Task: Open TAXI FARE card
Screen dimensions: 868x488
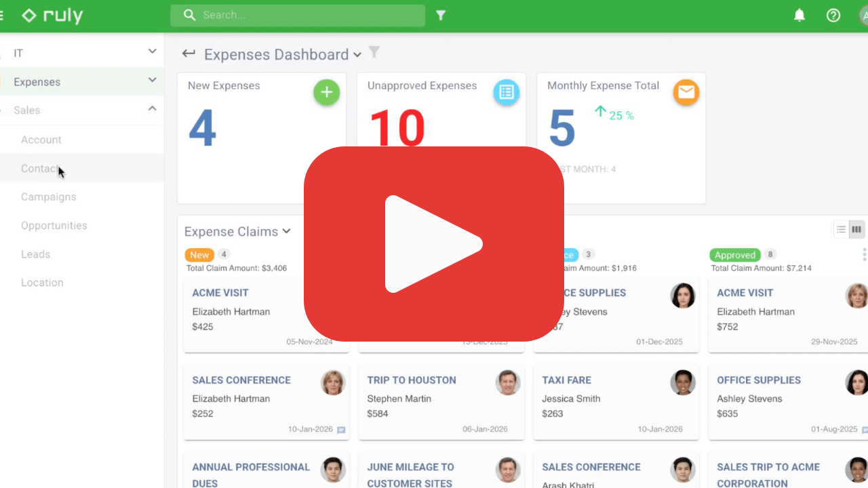Action: (616, 403)
